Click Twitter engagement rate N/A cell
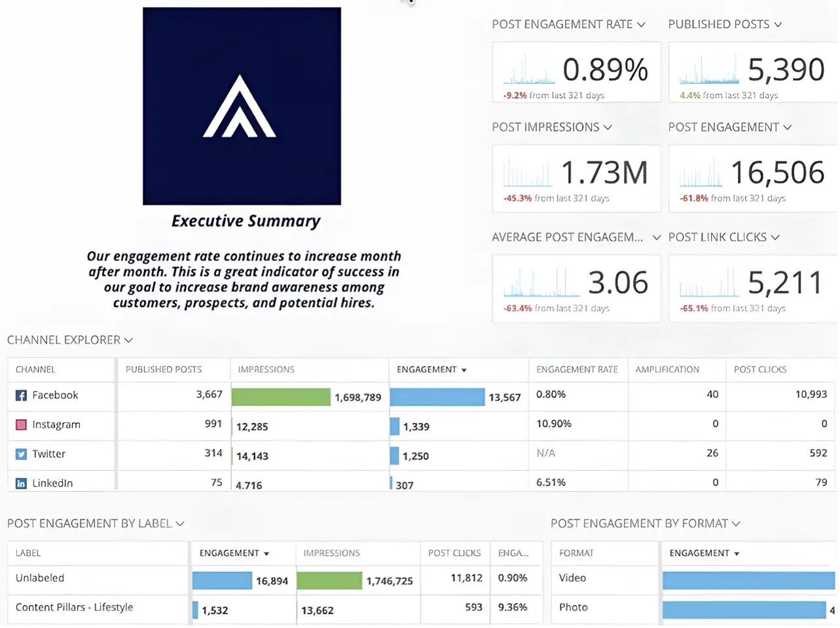Image resolution: width=840 pixels, height=628 pixels. click(x=546, y=454)
